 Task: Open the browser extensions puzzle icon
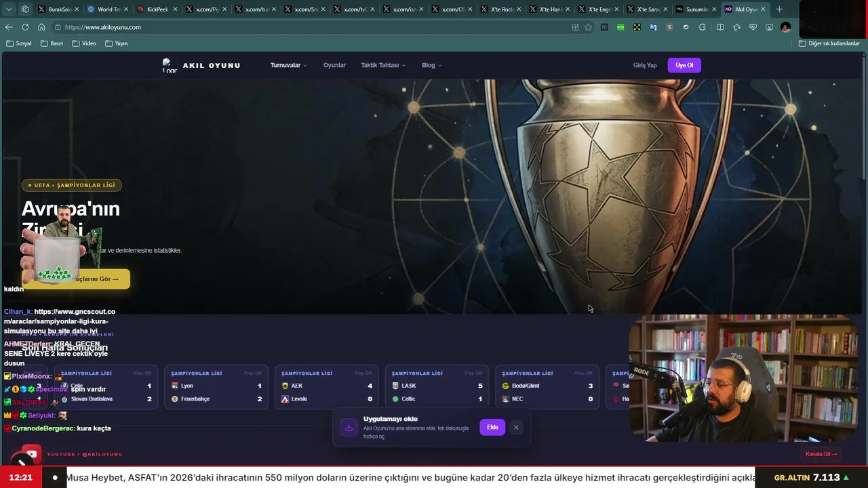[x=702, y=27]
